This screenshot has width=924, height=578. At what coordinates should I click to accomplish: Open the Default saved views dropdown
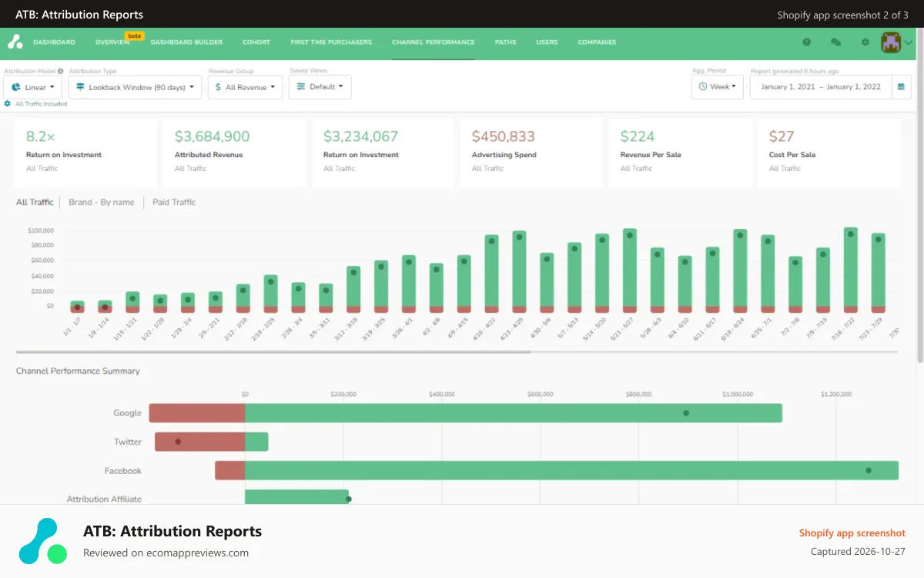(x=320, y=86)
